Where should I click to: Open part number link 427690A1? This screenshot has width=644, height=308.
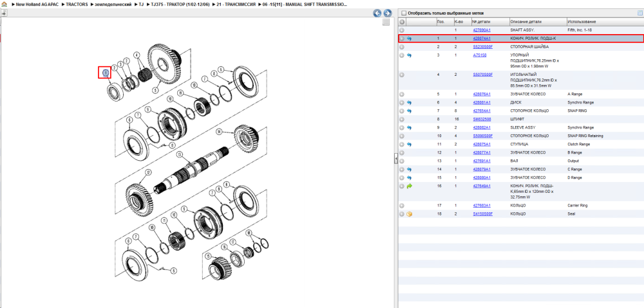[x=482, y=30]
